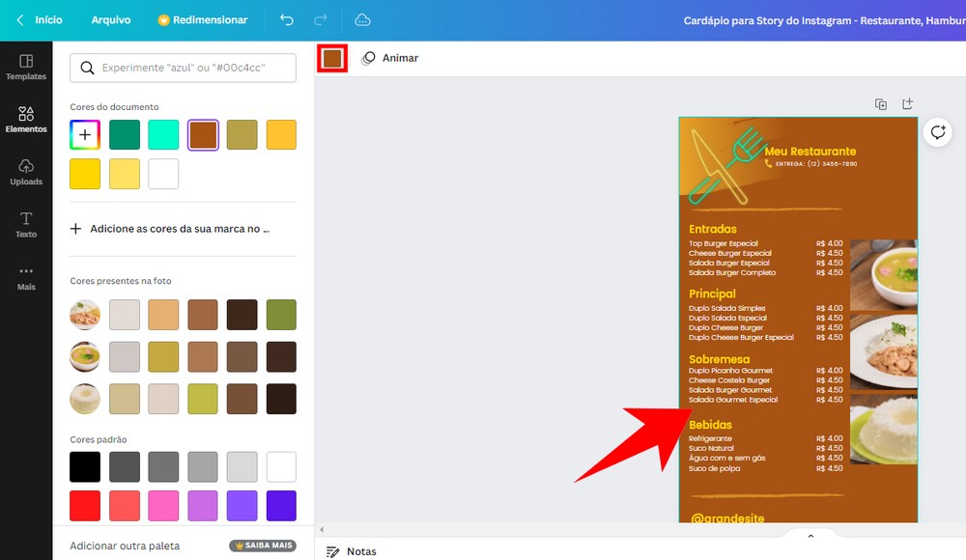The width and height of the screenshot is (966, 560).
Task: Open the Mais sidebar panel
Action: click(26, 277)
